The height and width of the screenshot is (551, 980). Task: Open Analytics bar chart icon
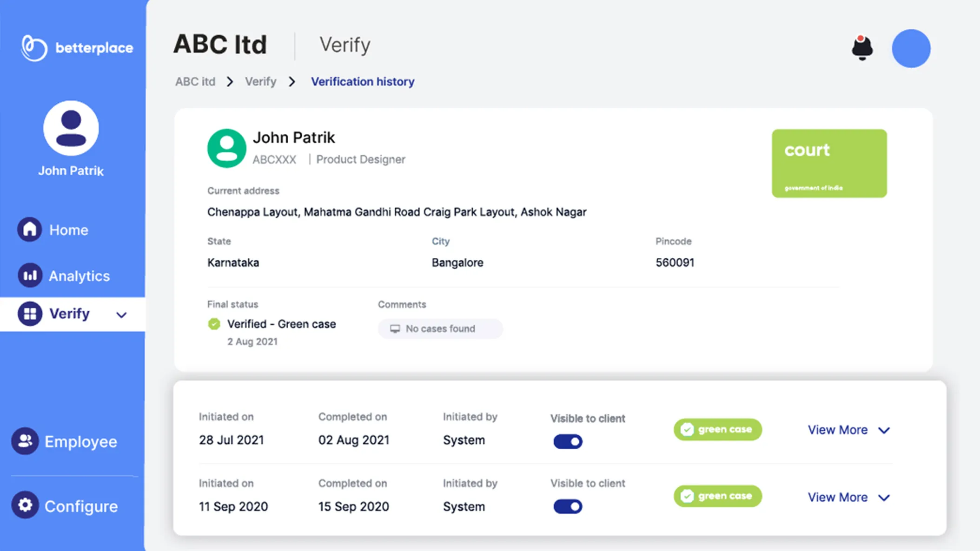30,275
